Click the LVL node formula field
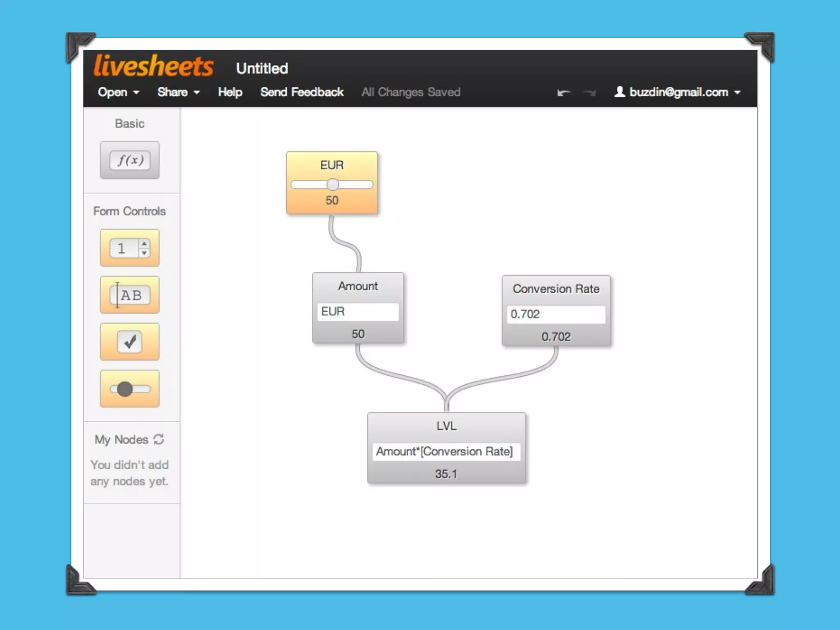 point(446,451)
